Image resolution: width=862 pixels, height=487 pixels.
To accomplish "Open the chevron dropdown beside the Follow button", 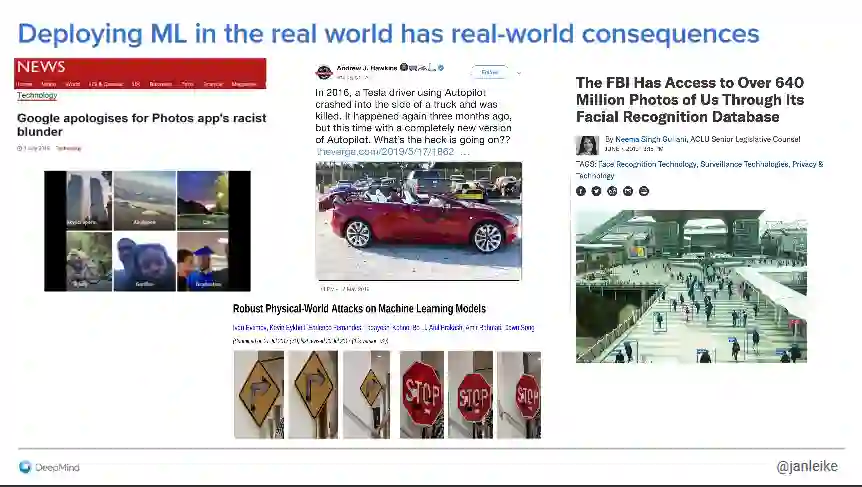I will click(x=518, y=73).
